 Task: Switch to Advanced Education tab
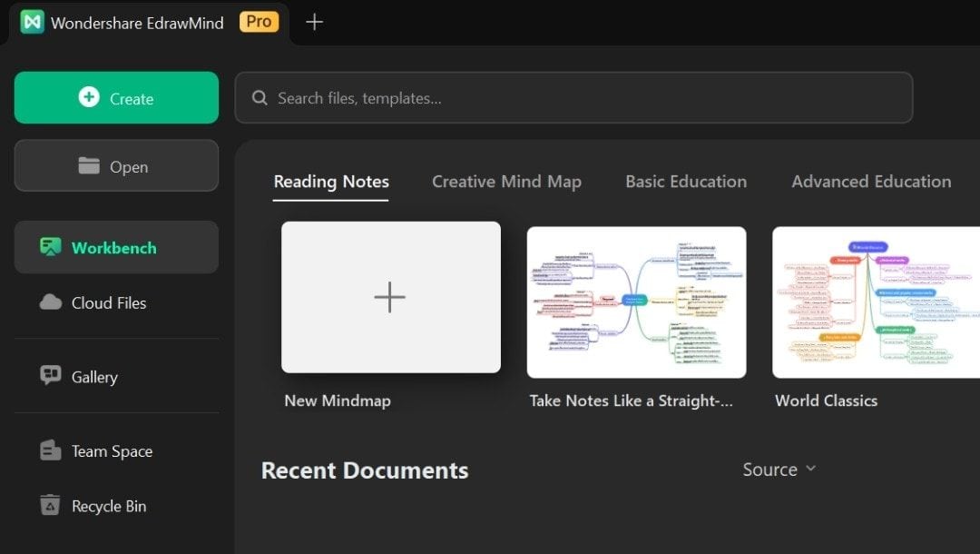[871, 182]
